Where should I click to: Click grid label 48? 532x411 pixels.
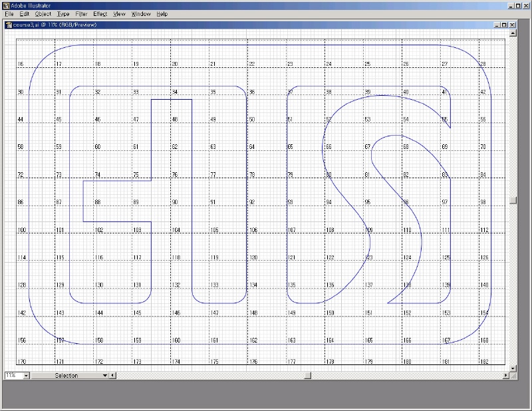175,120
